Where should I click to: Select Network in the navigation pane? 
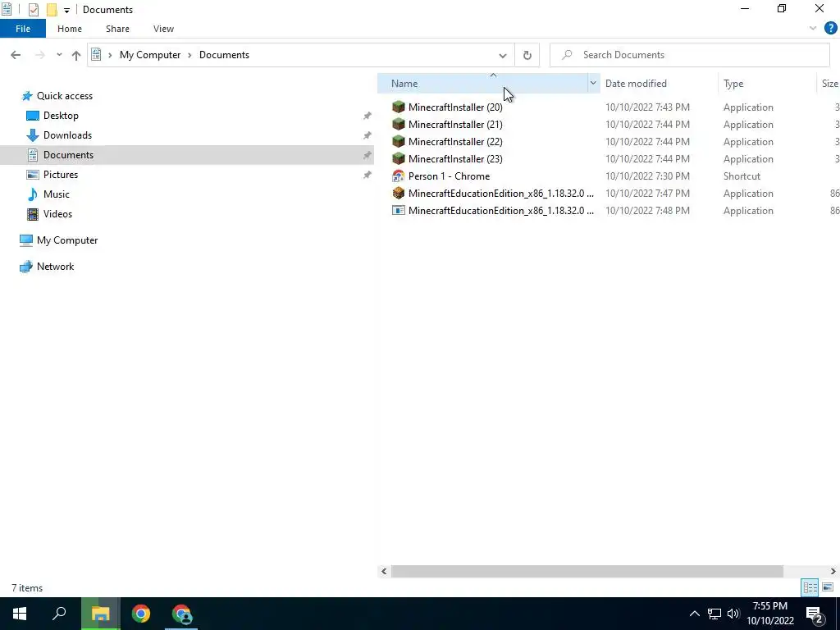pos(55,267)
